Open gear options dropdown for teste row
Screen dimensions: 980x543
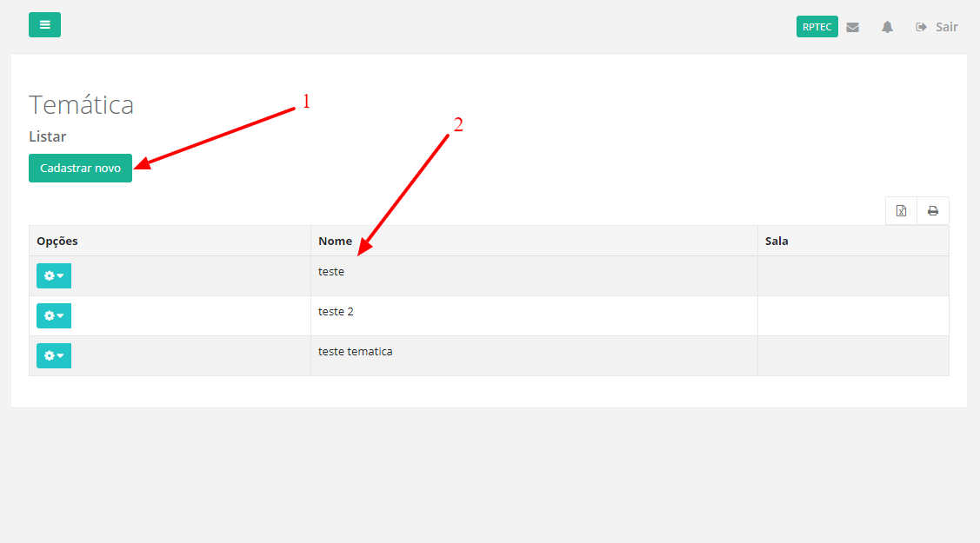[x=54, y=276]
